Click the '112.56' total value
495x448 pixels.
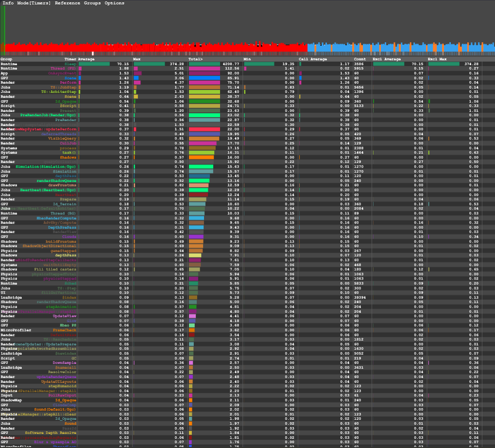232,69
